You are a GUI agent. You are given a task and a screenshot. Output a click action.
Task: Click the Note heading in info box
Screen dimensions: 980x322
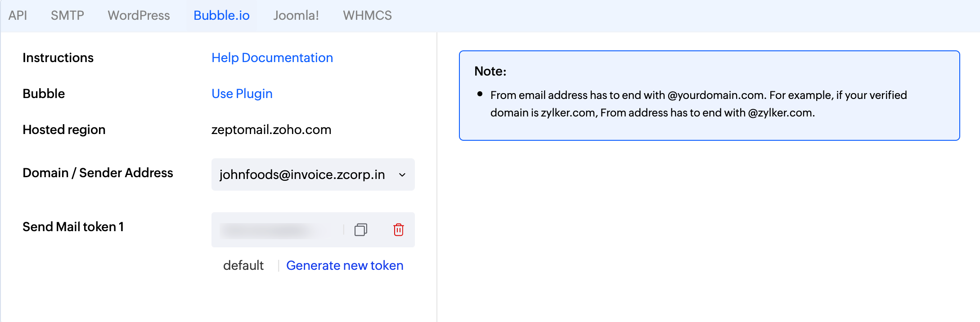[490, 71]
